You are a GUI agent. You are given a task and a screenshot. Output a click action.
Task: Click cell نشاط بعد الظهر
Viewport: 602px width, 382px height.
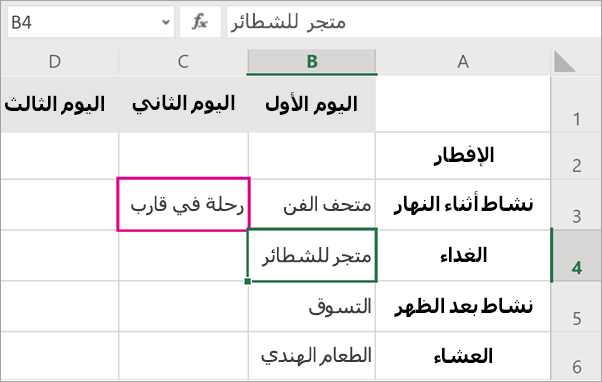click(x=463, y=306)
